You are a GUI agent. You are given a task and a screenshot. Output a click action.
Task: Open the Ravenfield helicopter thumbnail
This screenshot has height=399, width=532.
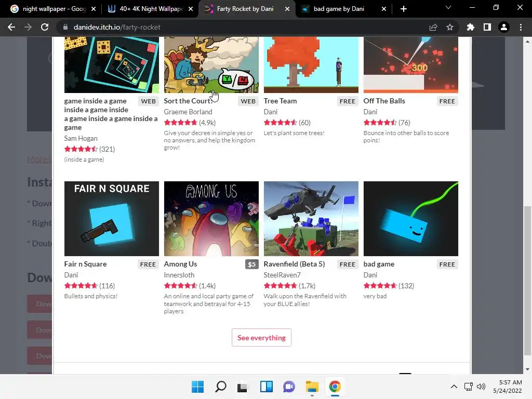(311, 219)
